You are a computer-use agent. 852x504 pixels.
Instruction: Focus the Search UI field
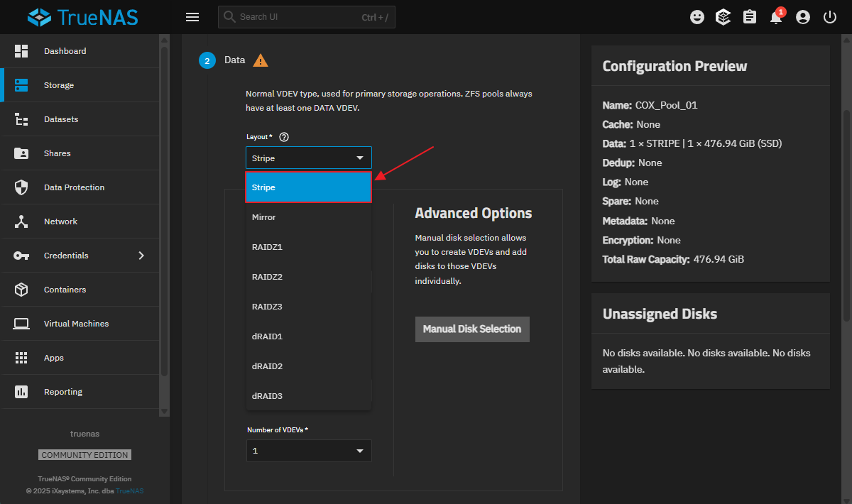(307, 17)
